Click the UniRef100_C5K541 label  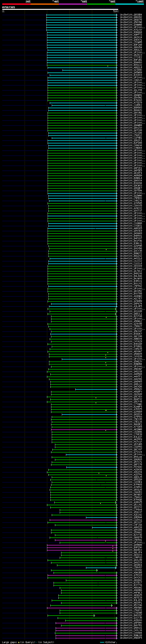(131, 540)
